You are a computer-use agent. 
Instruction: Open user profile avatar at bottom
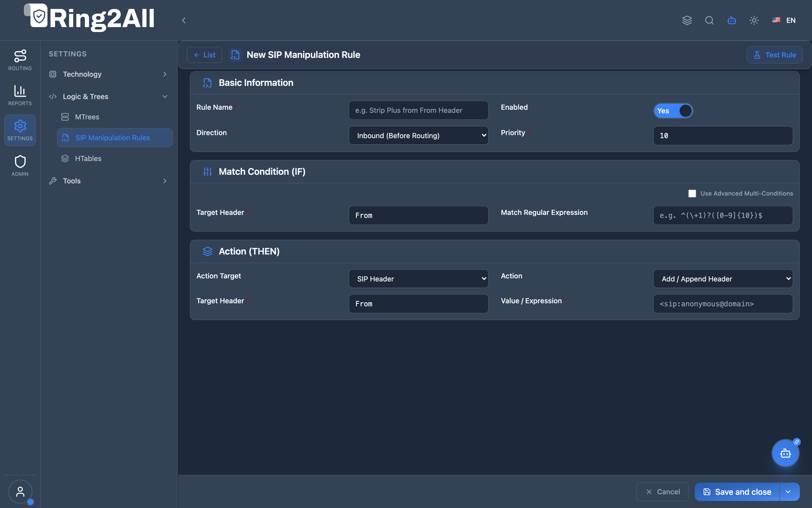20,491
